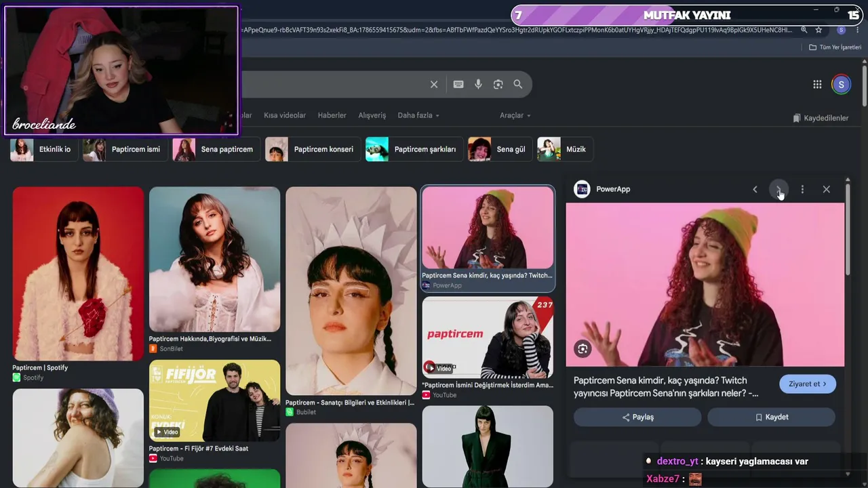Click the SonBilet source icon
Screen dimensions: 868x488
153,348
